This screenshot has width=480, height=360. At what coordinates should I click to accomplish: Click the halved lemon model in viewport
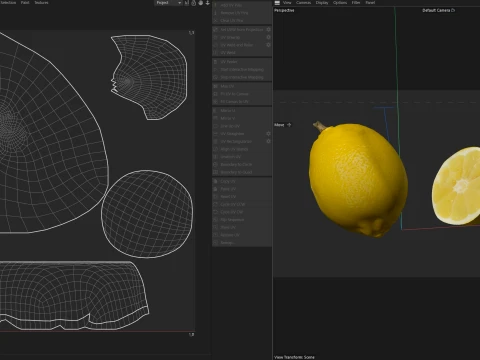point(456,186)
